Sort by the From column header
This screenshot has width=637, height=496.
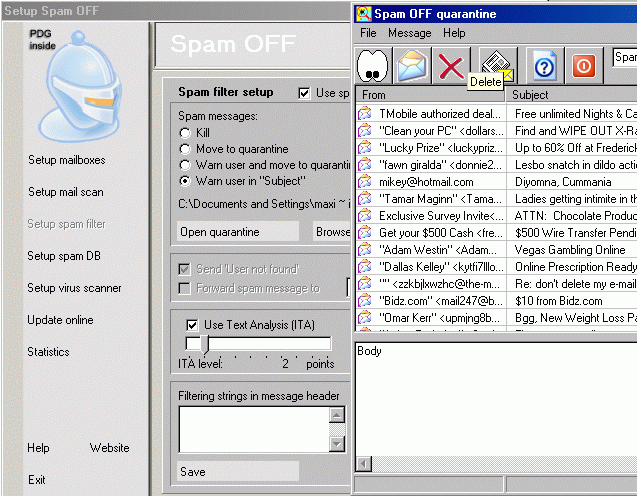click(x=431, y=95)
